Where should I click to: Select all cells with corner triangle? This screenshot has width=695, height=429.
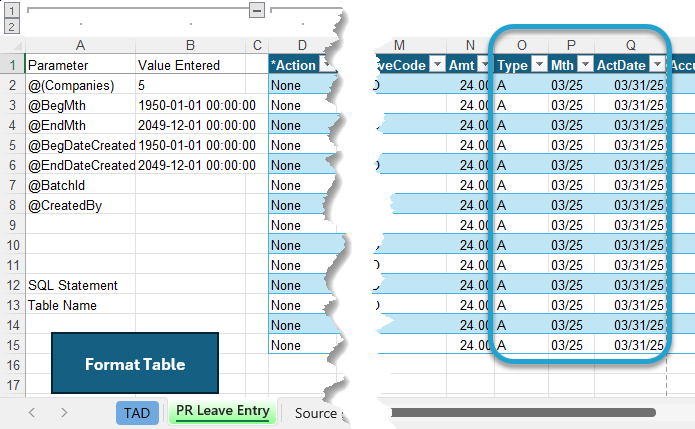17,46
